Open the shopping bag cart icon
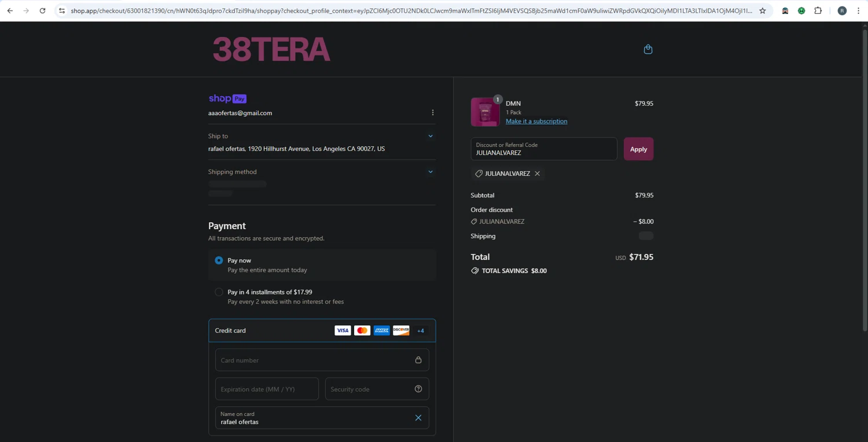 click(x=648, y=49)
